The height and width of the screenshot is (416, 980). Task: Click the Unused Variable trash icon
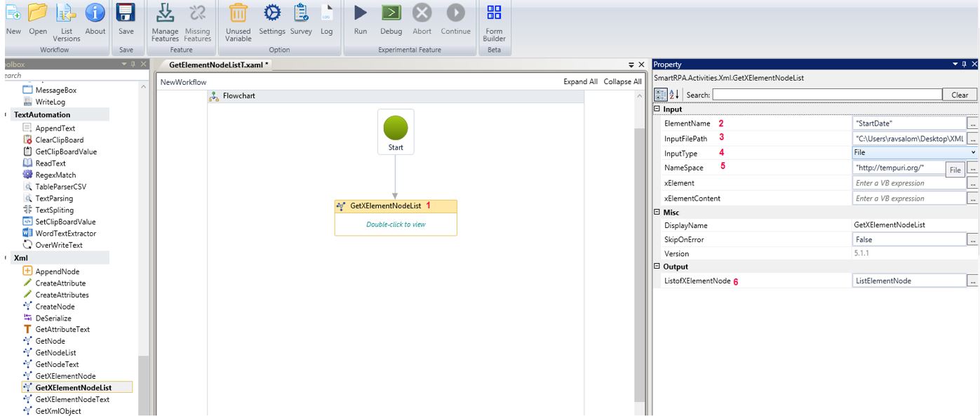[x=239, y=13]
